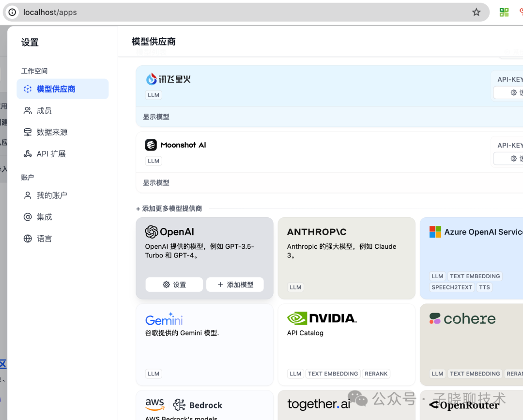Viewport: 523px width, 420px height.
Task: Click the NVIDIA eye logo
Action: pyautogui.click(x=297, y=318)
